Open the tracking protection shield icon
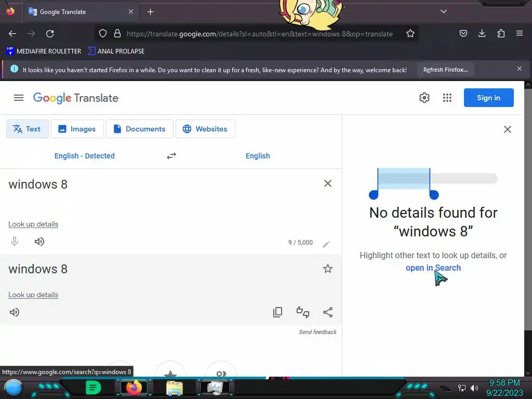The height and width of the screenshot is (399, 532). tap(103, 33)
